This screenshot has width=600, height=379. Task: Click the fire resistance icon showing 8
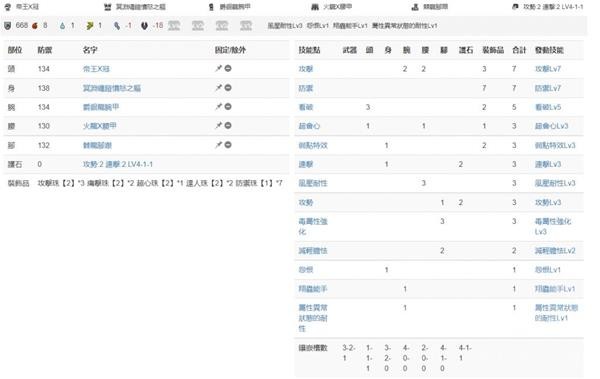(x=35, y=26)
